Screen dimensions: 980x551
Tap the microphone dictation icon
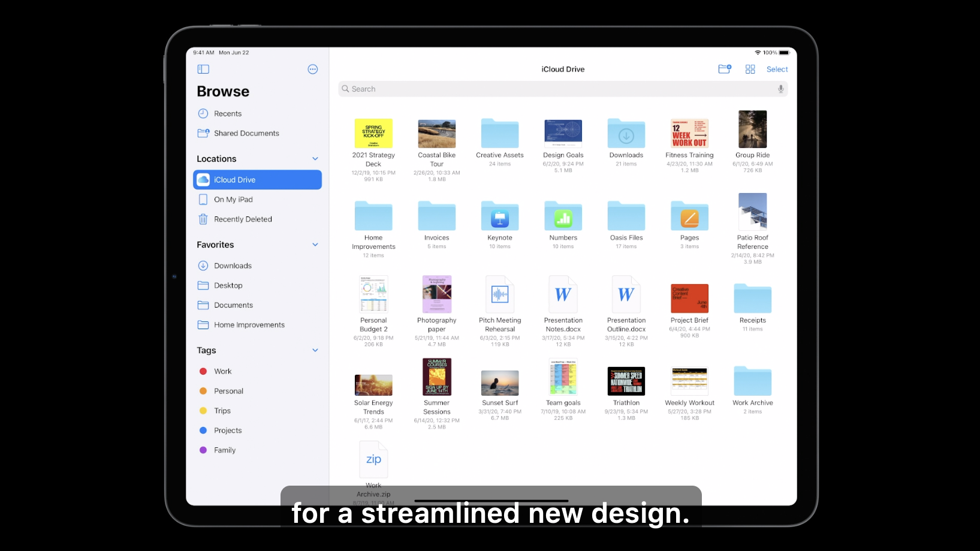780,89
